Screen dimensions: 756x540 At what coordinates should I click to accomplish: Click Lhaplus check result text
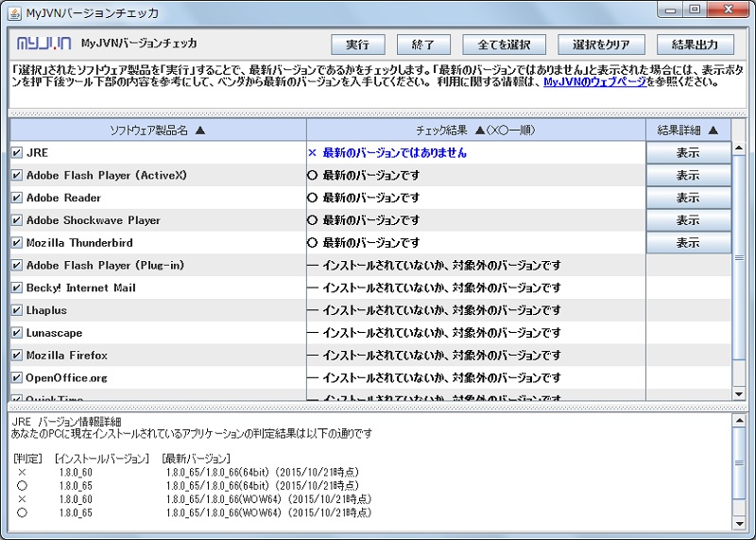coord(441,310)
